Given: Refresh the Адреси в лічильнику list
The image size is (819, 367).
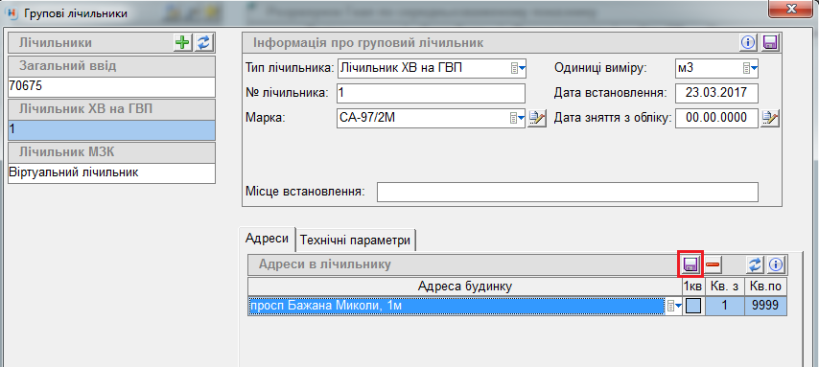Looking at the screenshot, I should [755, 265].
